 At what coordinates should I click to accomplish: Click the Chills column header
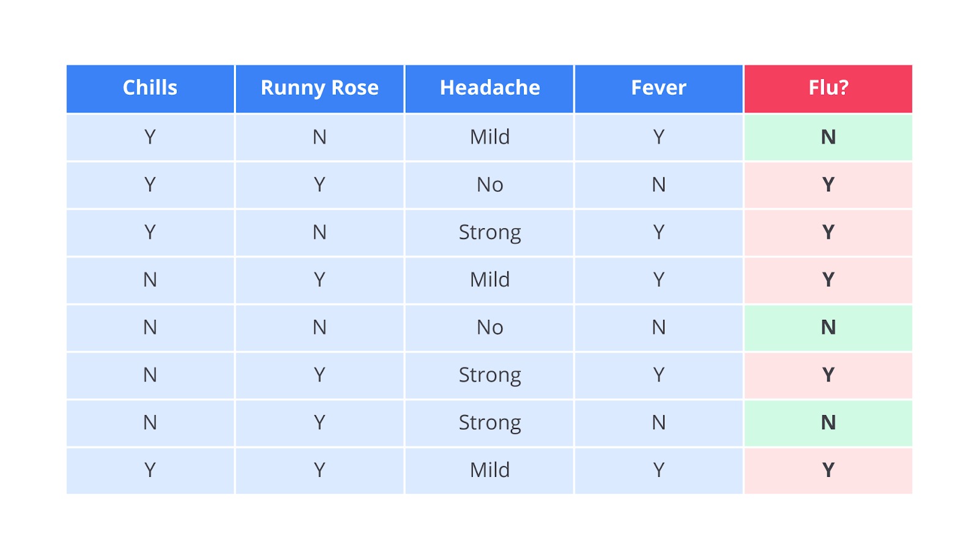click(150, 88)
